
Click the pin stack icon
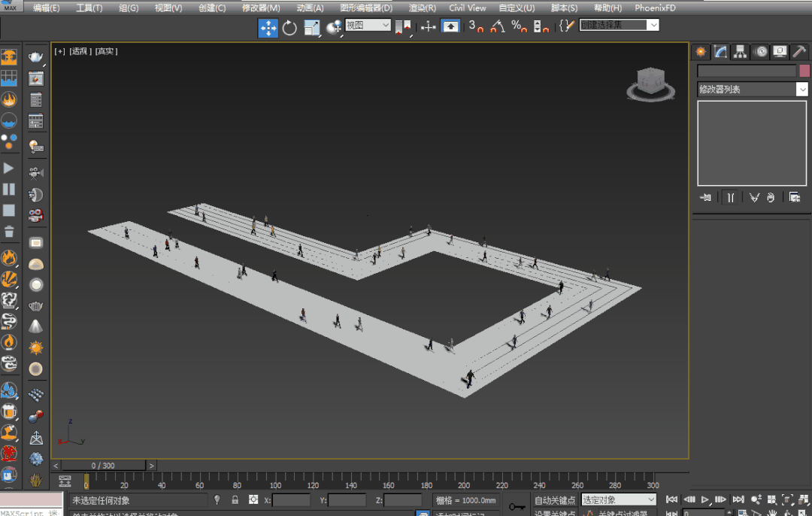coord(705,197)
